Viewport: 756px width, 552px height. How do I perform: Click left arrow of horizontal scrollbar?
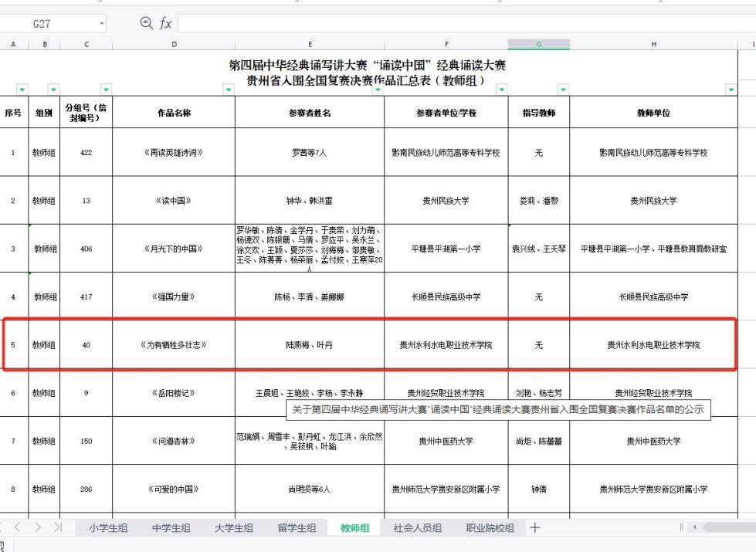coord(694,527)
